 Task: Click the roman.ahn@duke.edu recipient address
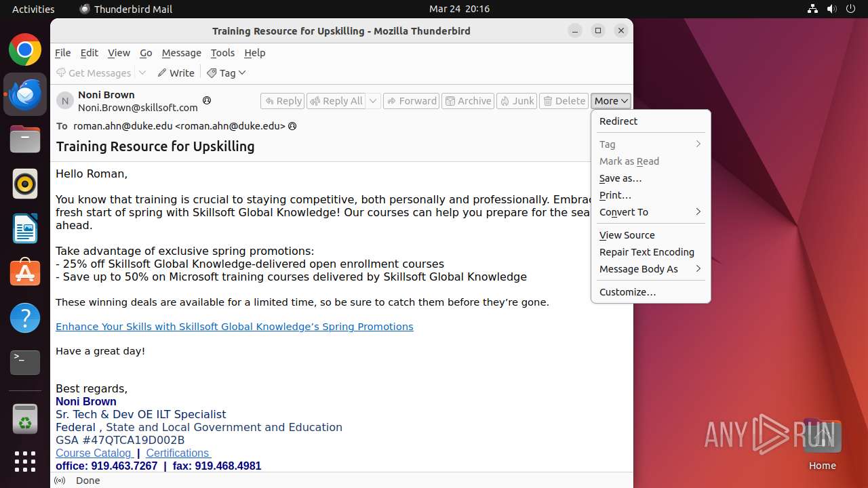coord(179,126)
